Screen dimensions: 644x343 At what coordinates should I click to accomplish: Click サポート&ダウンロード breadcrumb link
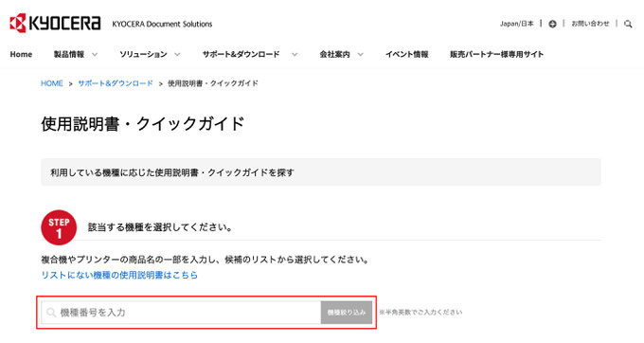[x=116, y=83]
